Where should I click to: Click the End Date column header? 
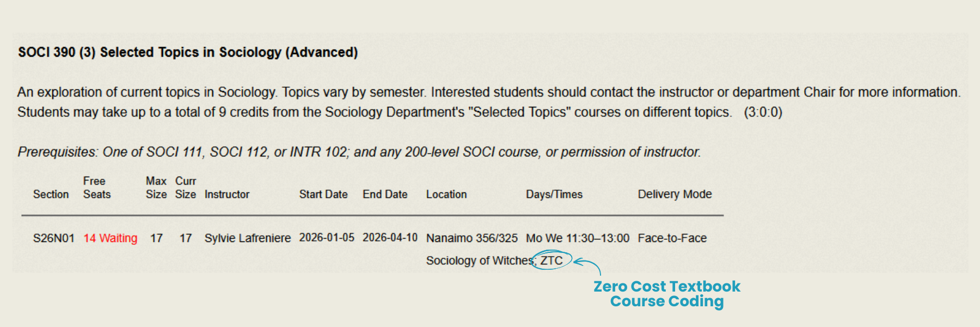click(385, 195)
